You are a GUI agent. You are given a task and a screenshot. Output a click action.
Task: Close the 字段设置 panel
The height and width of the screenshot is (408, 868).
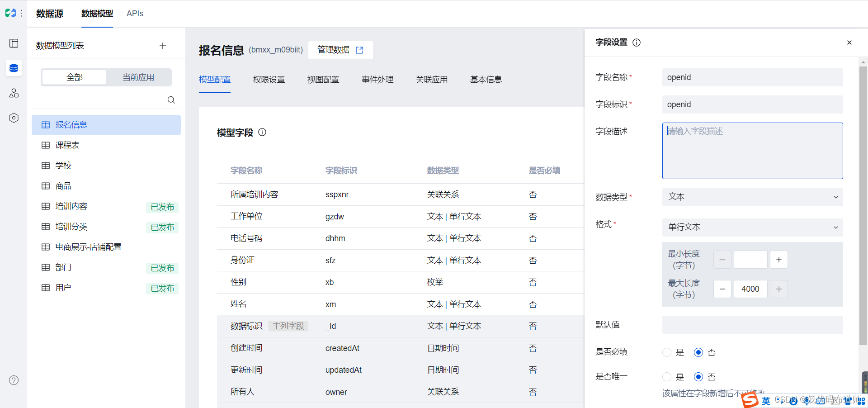(x=849, y=43)
